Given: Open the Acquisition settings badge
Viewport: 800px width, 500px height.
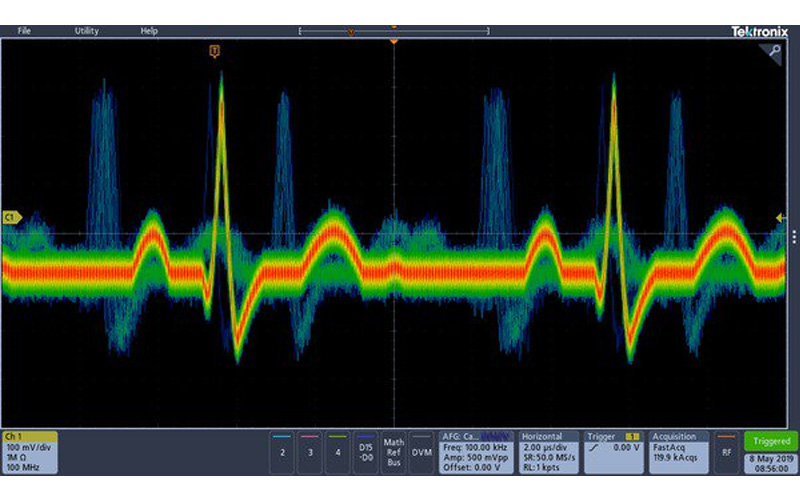Looking at the screenshot, I should coord(679,452).
